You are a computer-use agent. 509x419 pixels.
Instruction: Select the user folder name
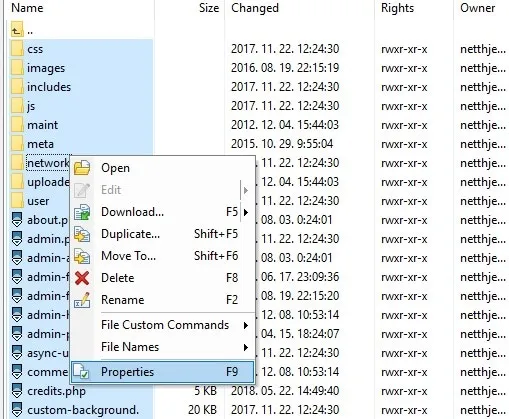38,201
